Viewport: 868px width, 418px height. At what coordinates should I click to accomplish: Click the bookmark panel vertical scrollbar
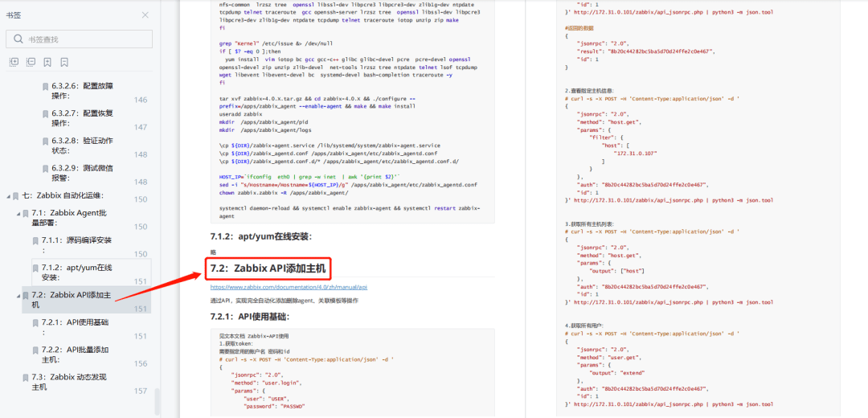click(x=158, y=401)
